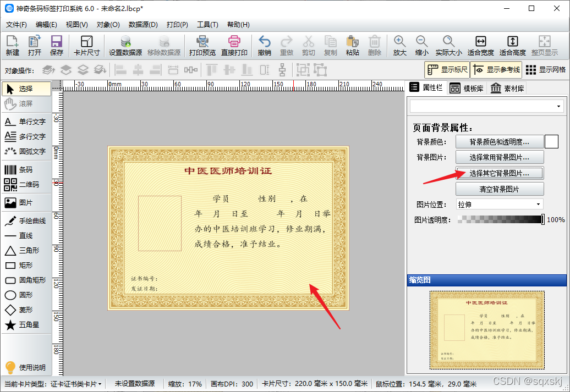Screen dimensions: 570x392
Task: Open the 编辑(E) menu
Action: click(x=46, y=25)
